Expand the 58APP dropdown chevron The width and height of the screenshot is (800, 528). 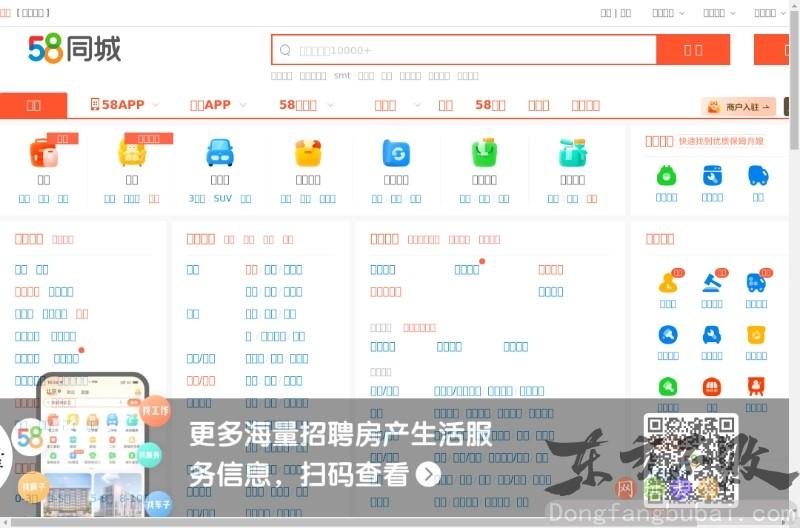[155, 105]
